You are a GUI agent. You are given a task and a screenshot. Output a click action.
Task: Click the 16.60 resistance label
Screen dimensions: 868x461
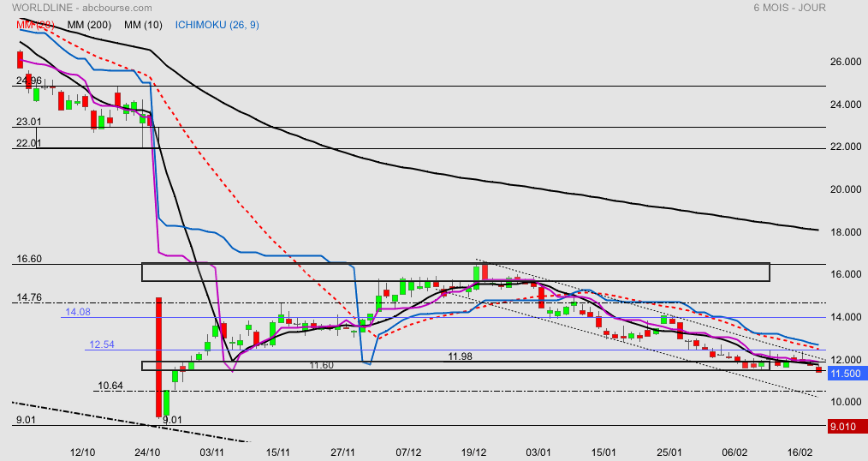29,259
